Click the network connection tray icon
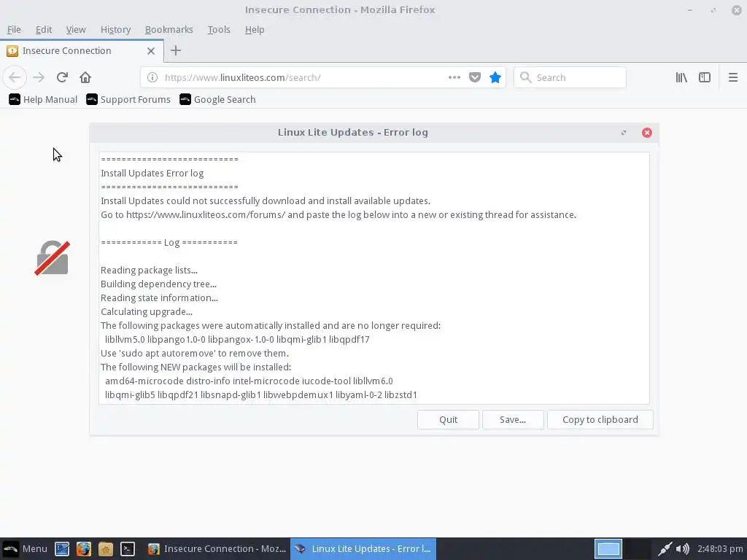Image resolution: width=747 pixels, height=560 pixels. pyautogui.click(x=665, y=549)
